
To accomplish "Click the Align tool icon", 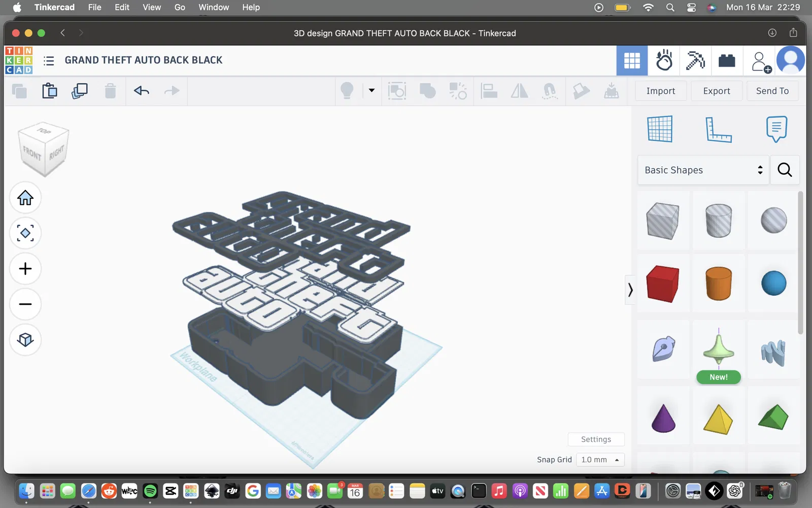I will point(489,91).
